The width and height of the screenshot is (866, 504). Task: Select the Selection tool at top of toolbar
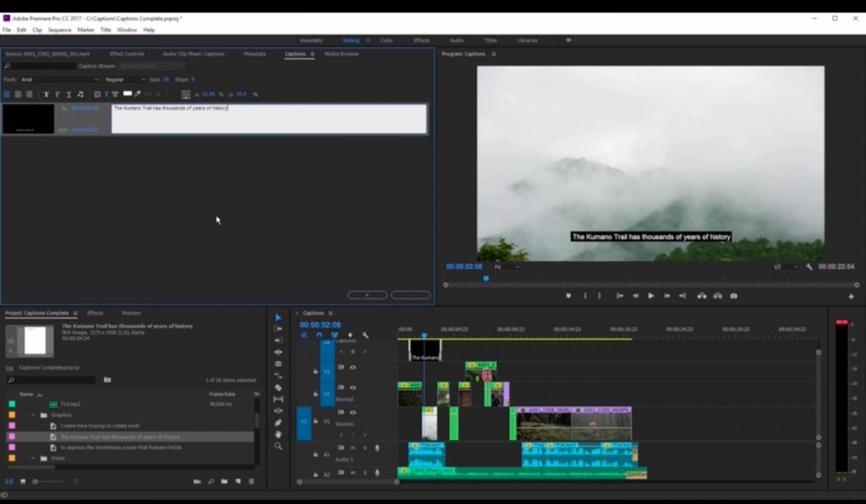(x=277, y=317)
